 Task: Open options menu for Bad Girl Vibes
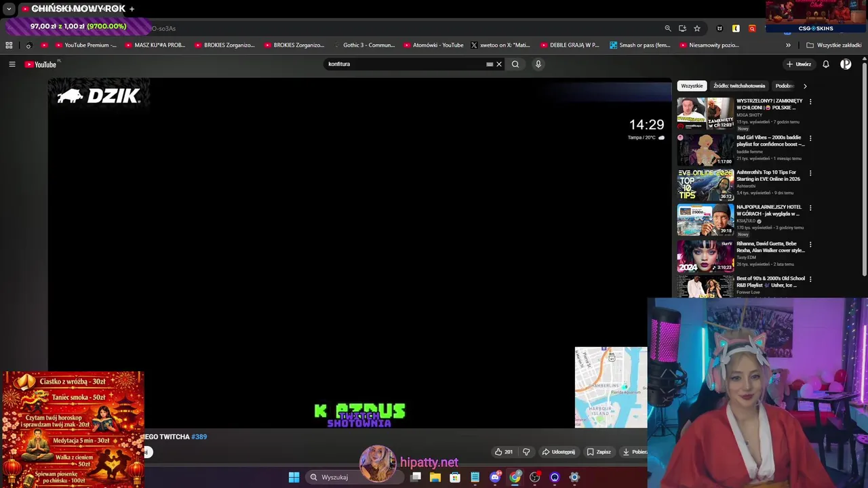coord(810,138)
